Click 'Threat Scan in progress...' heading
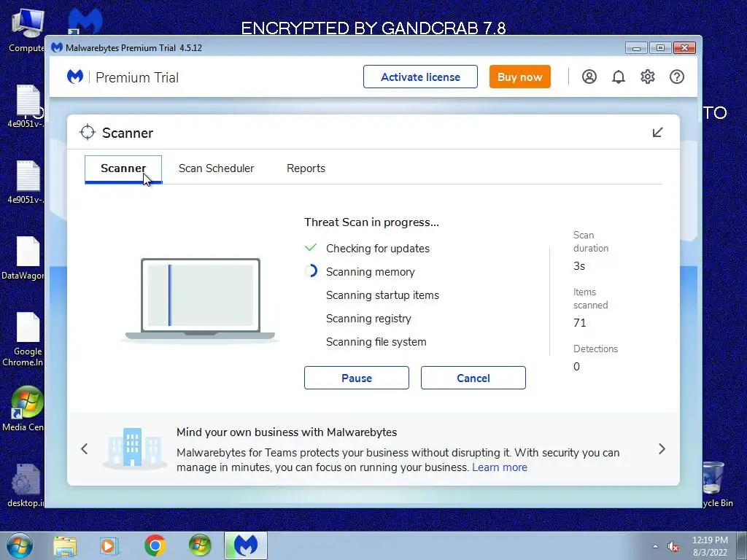 click(x=371, y=222)
